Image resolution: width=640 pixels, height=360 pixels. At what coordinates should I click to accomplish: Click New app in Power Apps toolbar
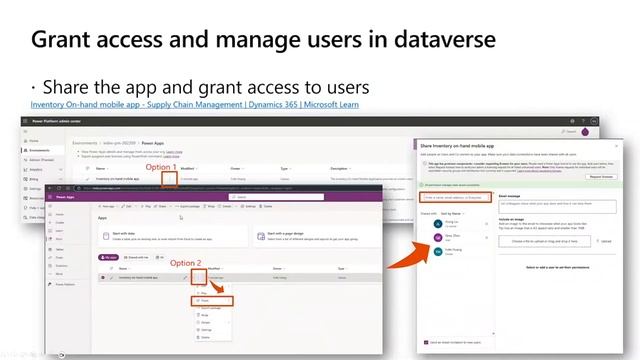click(107, 207)
